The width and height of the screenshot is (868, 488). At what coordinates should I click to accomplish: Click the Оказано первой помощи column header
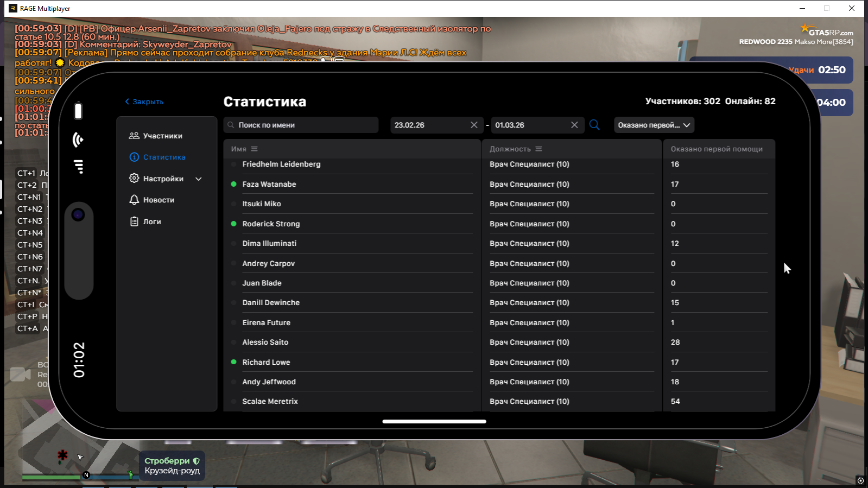point(717,149)
